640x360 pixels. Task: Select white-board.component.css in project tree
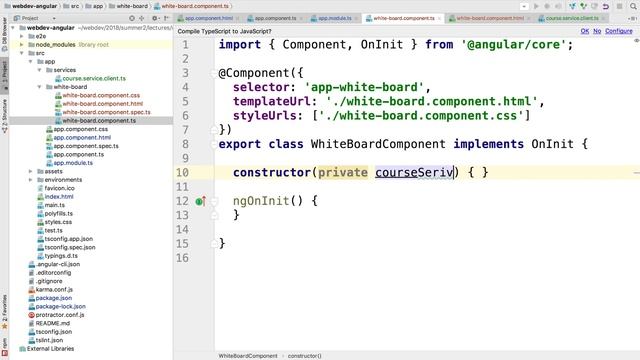tap(101, 96)
